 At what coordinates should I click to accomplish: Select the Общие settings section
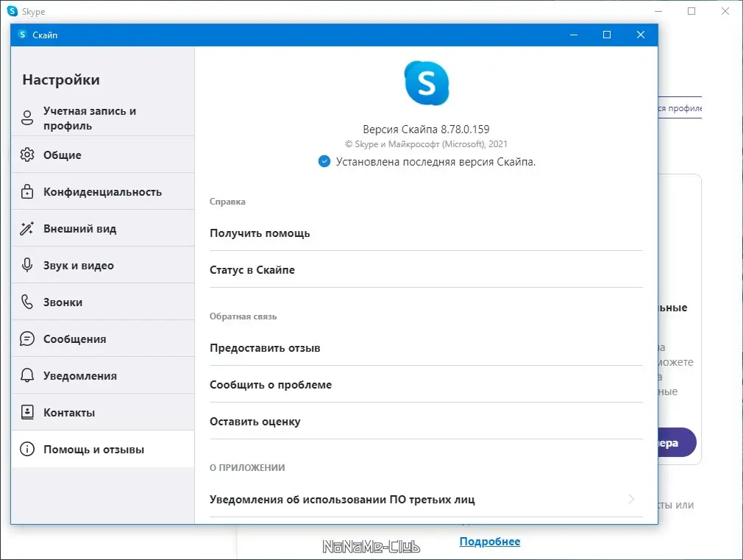pos(103,155)
